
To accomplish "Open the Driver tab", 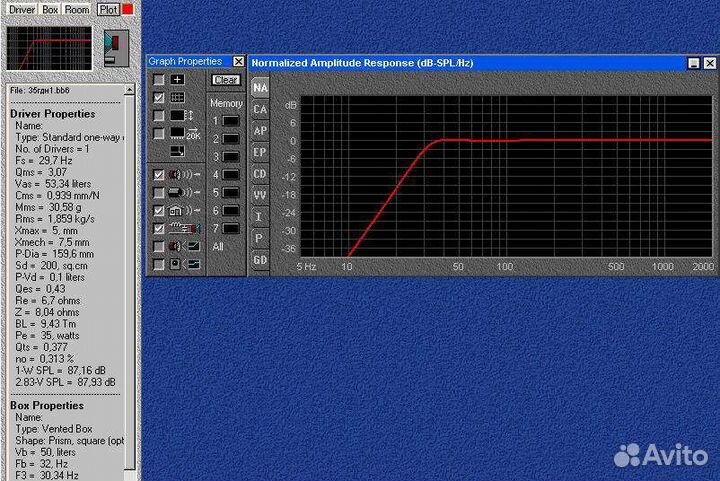I will point(22,10).
